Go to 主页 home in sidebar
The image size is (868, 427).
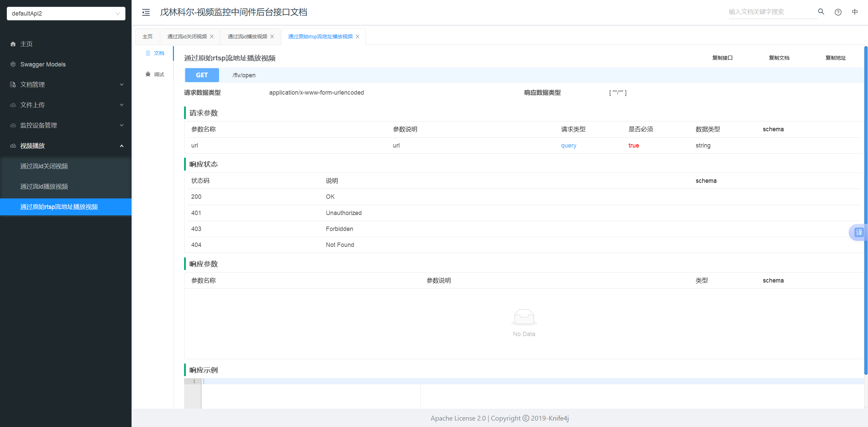[x=26, y=44]
